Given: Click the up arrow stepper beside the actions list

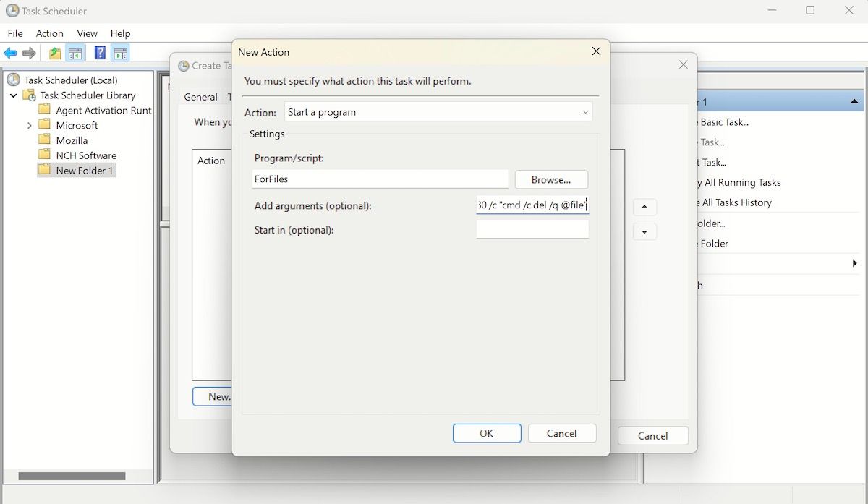Looking at the screenshot, I should tap(644, 207).
